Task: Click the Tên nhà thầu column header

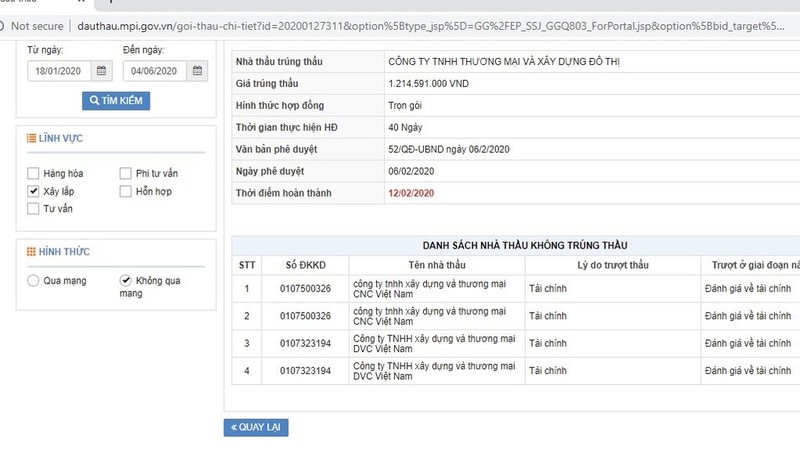Action: 437,265
